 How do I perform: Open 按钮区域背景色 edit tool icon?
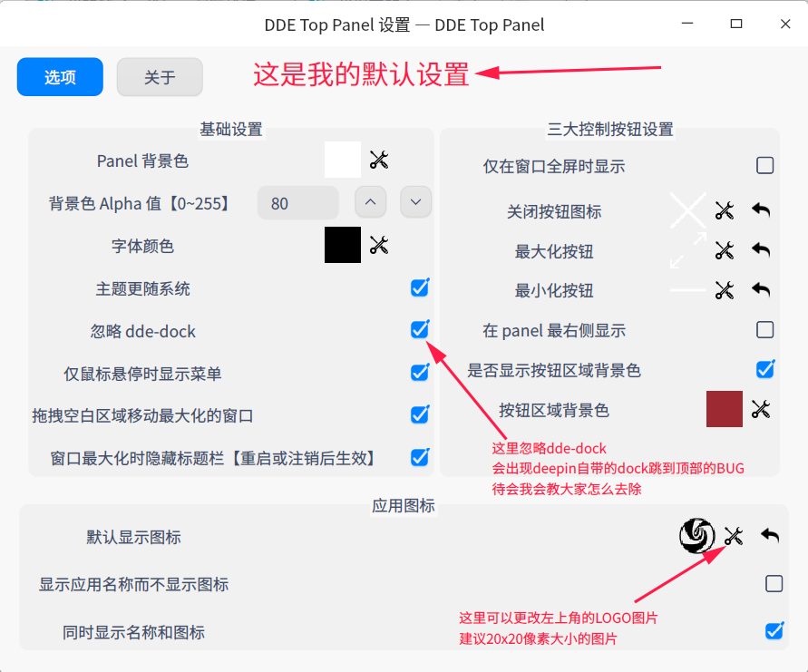pos(761,409)
